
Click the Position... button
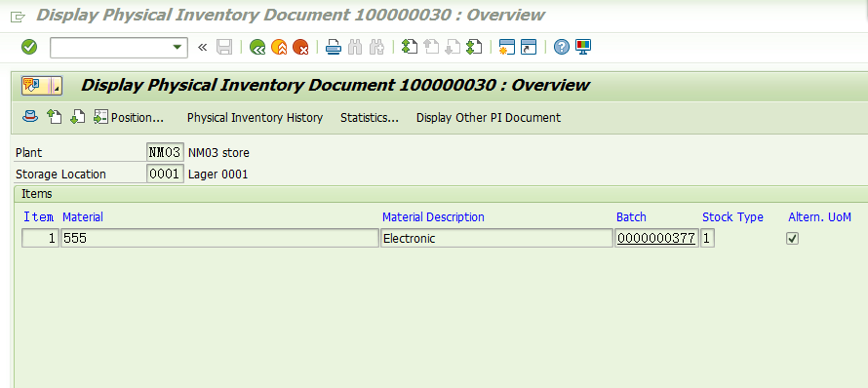[129, 117]
